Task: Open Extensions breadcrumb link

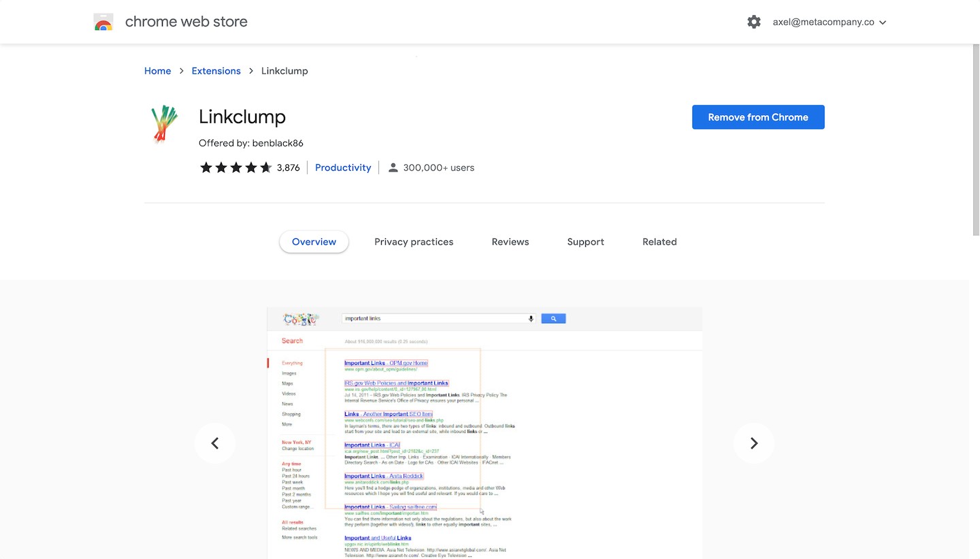Action: pos(216,71)
